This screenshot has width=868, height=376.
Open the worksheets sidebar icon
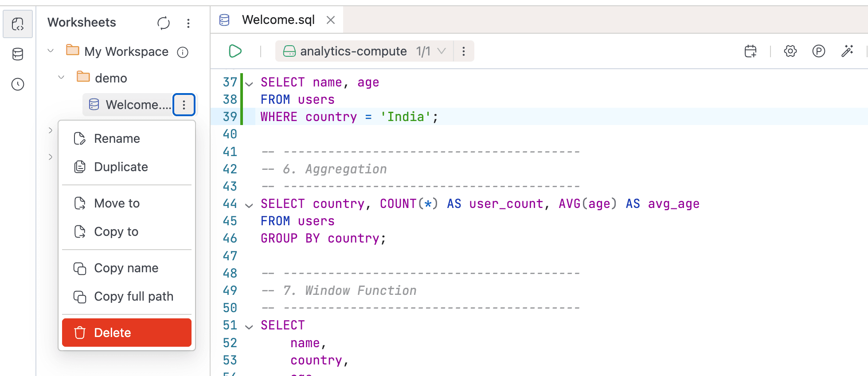[18, 24]
